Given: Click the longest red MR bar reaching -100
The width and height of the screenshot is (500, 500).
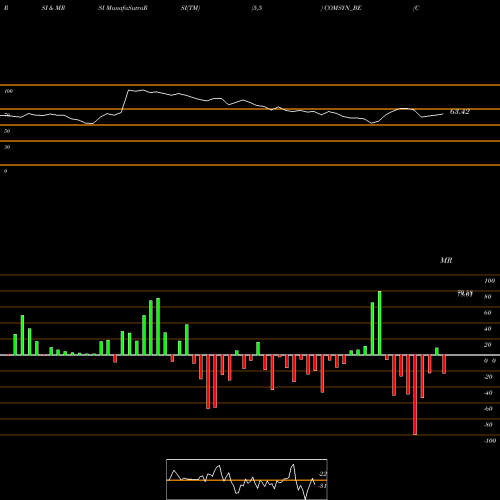Looking at the screenshot, I should 415,395.
